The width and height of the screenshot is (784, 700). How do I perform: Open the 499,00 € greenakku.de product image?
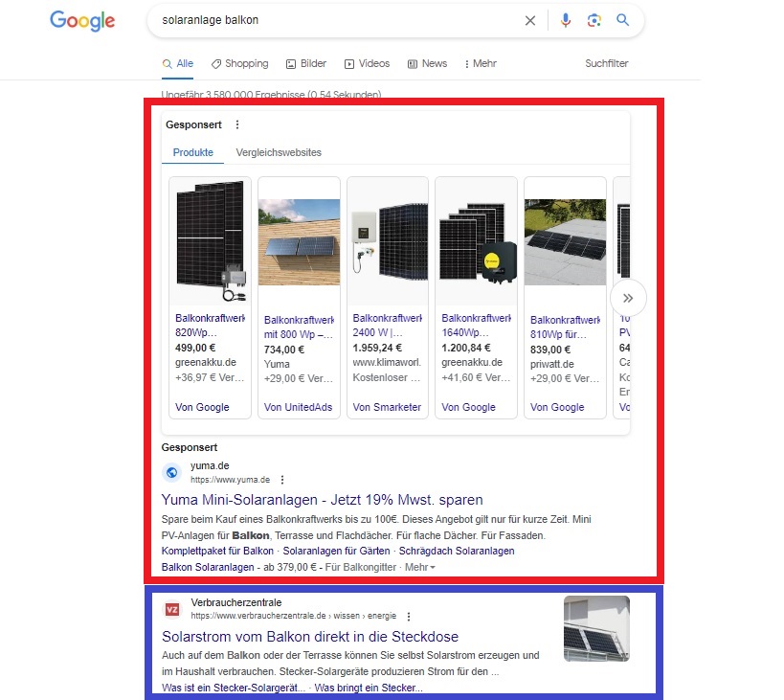210,241
